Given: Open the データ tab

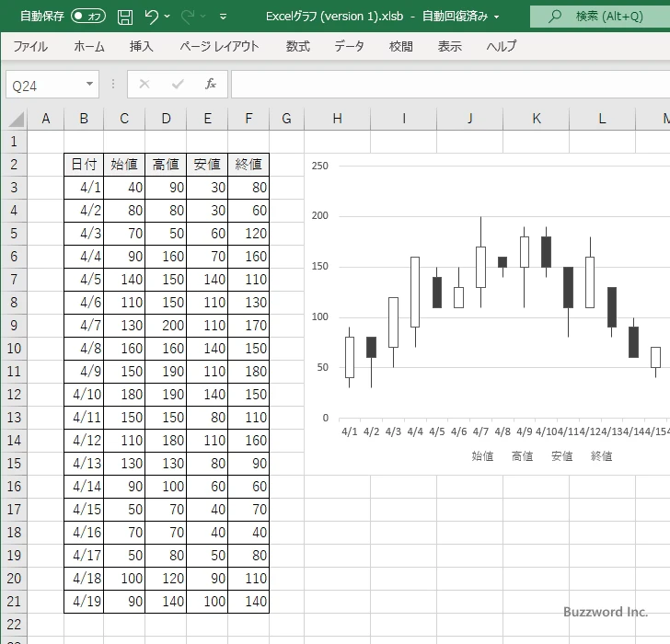Looking at the screenshot, I should [x=349, y=46].
